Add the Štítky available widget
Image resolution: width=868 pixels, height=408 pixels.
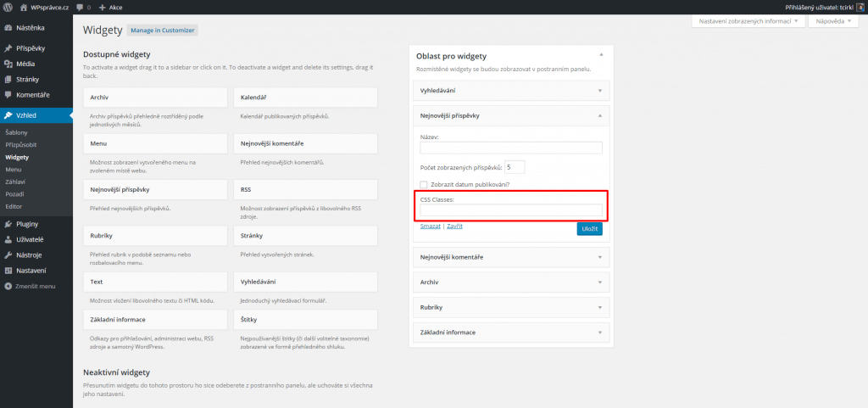pyautogui.click(x=305, y=320)
